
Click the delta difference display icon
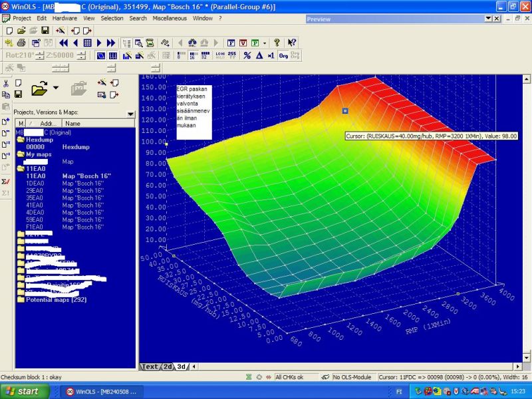pos(259,55)
